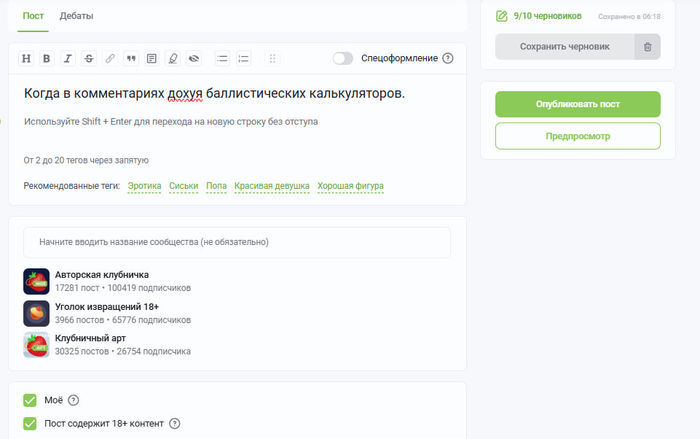Uncheck the Моё checkbox
700x439 pixels.
pyautogui.click(x=30, y=400)
